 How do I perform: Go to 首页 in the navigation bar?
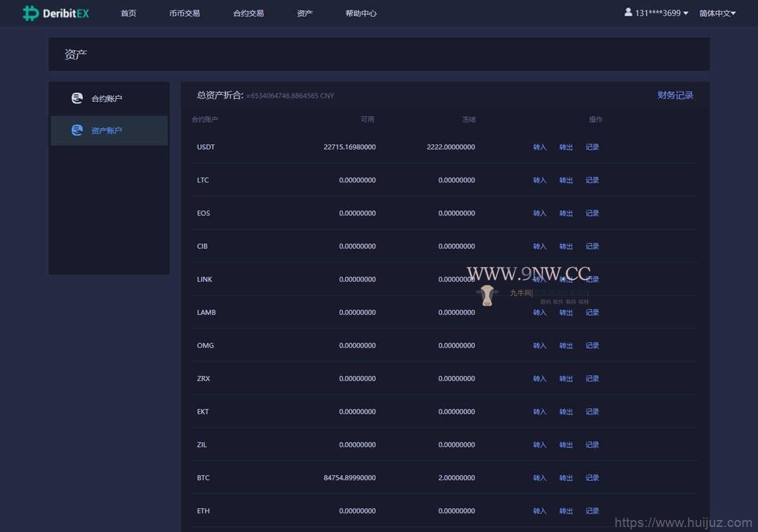[x=128, y=13]
